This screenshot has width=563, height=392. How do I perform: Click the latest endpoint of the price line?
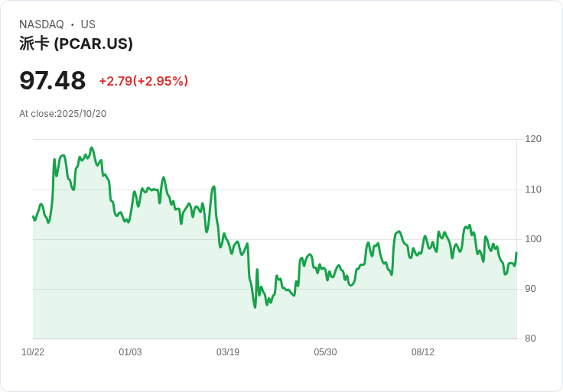pos(516,253)
